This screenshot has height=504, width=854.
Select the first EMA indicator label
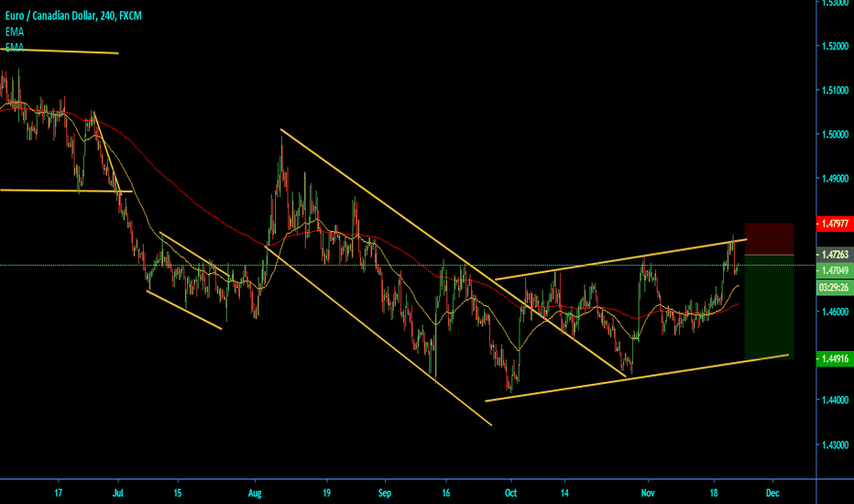pos(13,31)
